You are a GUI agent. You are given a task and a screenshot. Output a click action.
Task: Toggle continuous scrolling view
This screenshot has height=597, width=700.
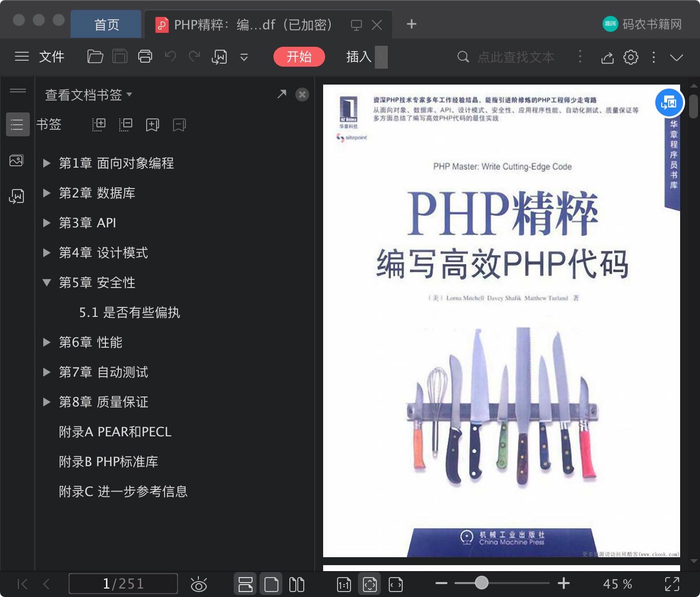pos(245,584)
